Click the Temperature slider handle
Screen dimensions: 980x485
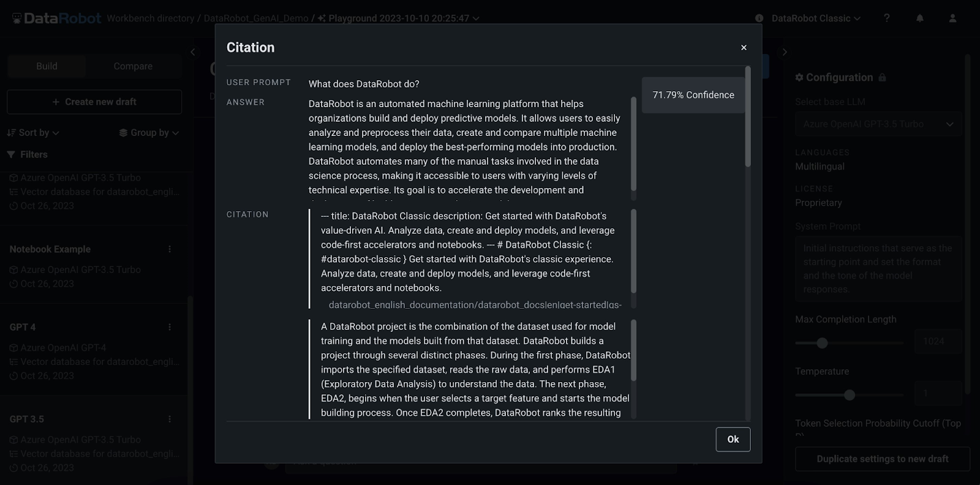(849, 395)
